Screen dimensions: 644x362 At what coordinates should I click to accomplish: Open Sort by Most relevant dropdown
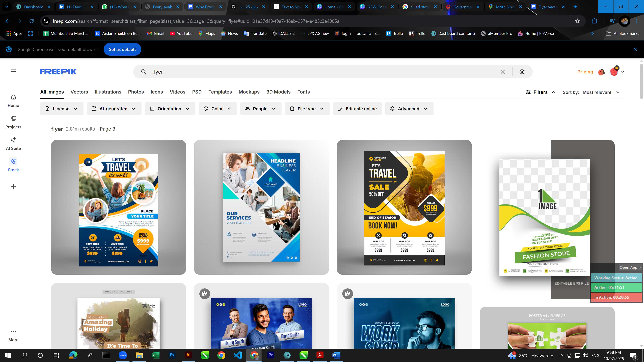coord(601,92)
